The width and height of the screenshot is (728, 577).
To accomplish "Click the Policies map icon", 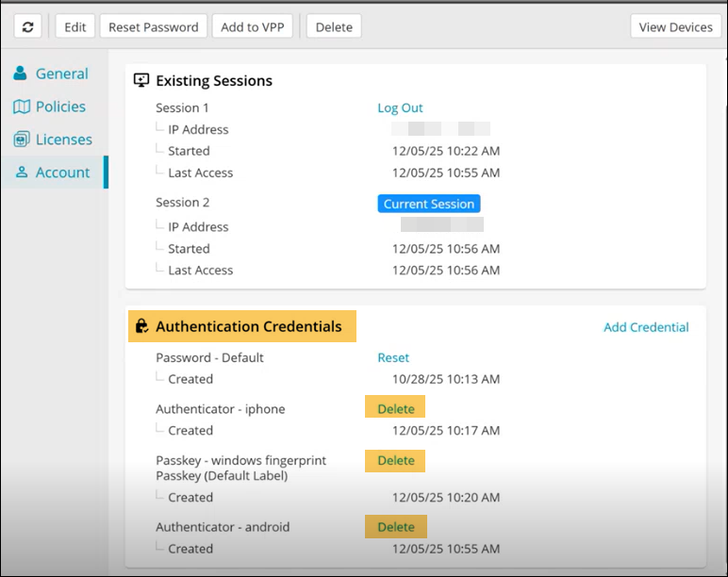I will click(x=21, y=107).
